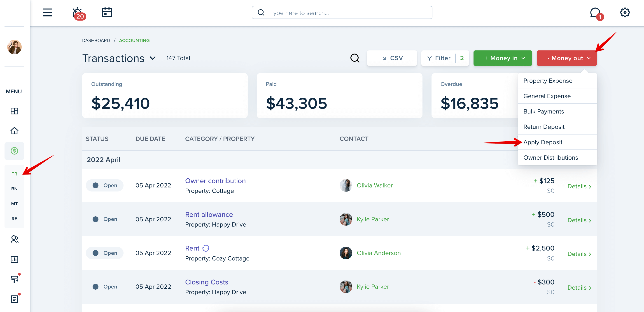This screenshot has width=644, height=312.
Task: Choose Return Deposit from menu
Action: 557,127
